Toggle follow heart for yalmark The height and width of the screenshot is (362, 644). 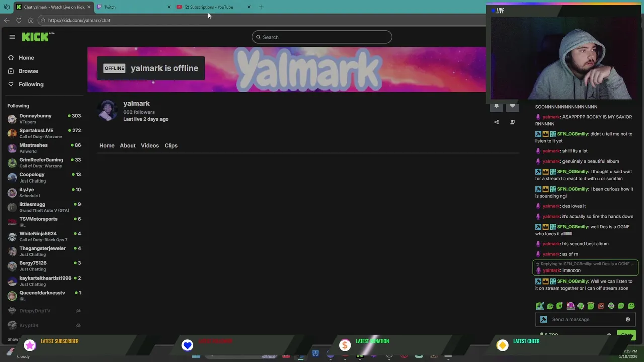coord(512,106)
